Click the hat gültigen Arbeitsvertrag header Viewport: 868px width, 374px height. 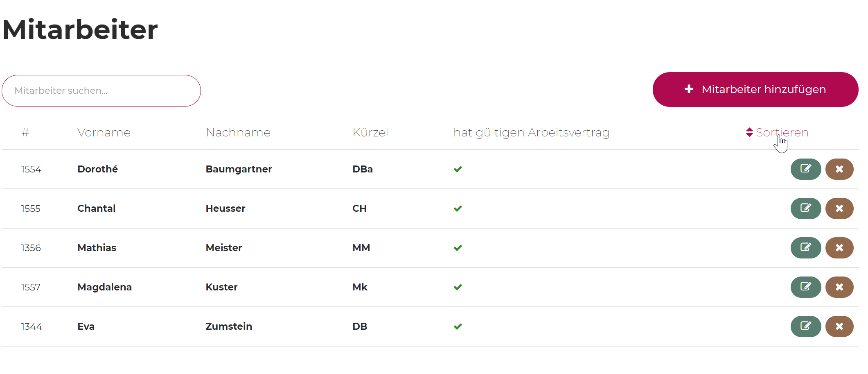pos(531,132)
